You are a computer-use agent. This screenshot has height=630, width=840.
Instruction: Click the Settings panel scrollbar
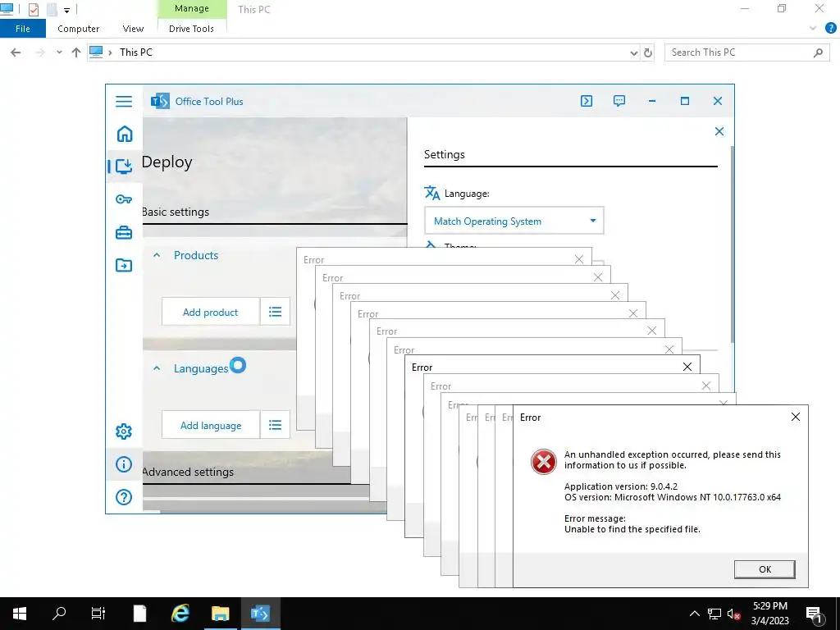(732, 244)
